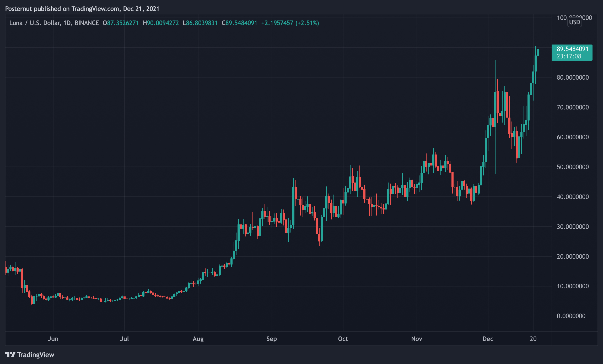Click the Posternut published on TradingView.com header
603x364 pixels.
pyautogui.click(x=82, y=9)
